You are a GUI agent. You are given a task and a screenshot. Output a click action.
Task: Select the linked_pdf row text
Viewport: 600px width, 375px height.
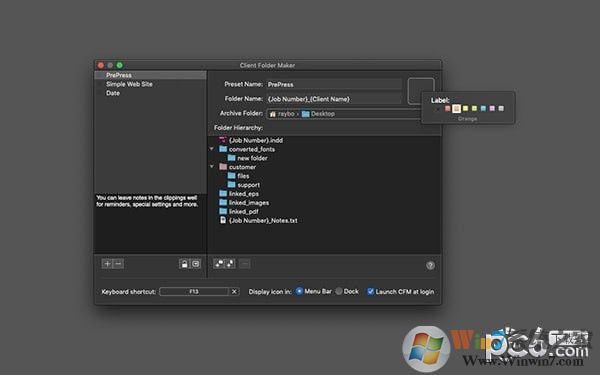(x=243, y=212)
